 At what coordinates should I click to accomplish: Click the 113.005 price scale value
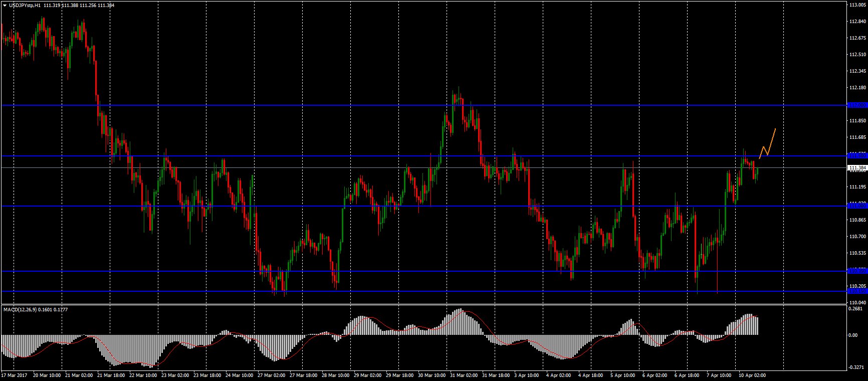(857, 5)
